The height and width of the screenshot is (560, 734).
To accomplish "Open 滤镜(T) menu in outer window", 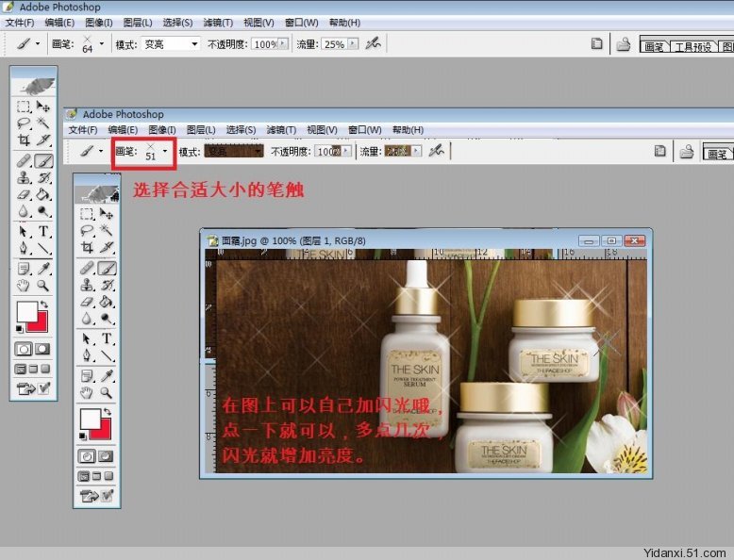I will click(218, 23).
